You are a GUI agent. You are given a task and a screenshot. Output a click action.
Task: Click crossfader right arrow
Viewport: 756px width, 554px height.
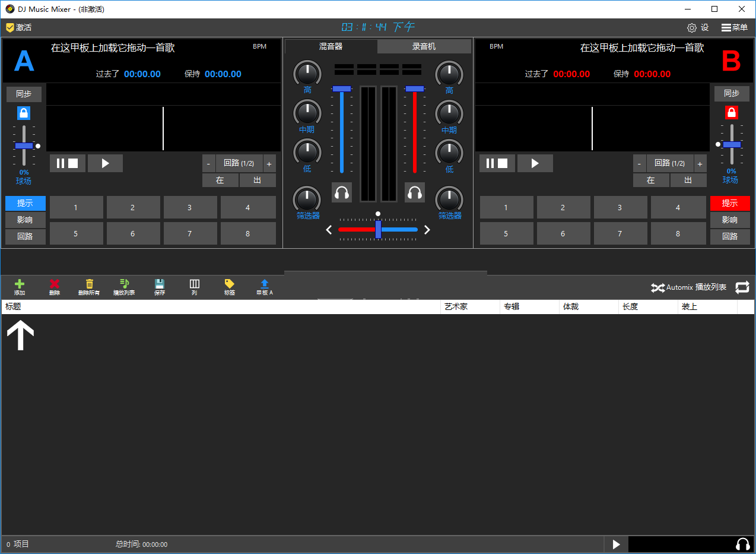click(x=427, y=230)
